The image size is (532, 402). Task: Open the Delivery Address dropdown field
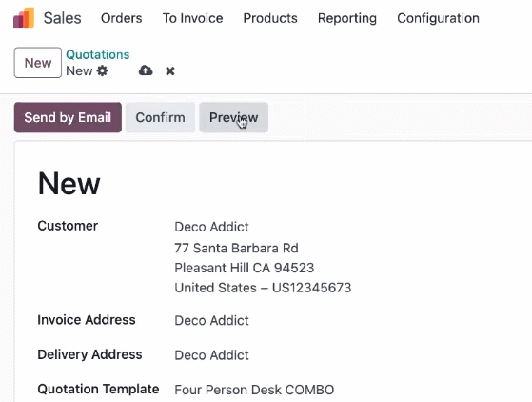(x=211, y=355)
